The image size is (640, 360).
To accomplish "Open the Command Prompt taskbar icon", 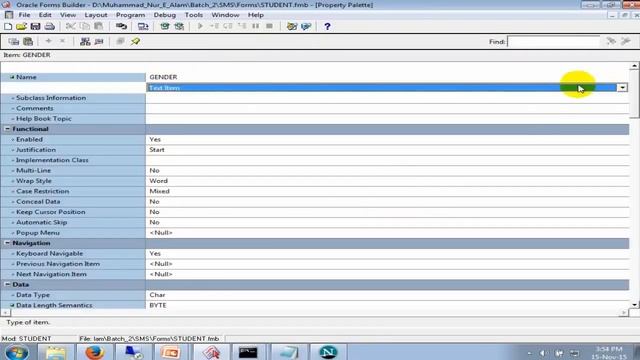I will click(x=248, y=352).
